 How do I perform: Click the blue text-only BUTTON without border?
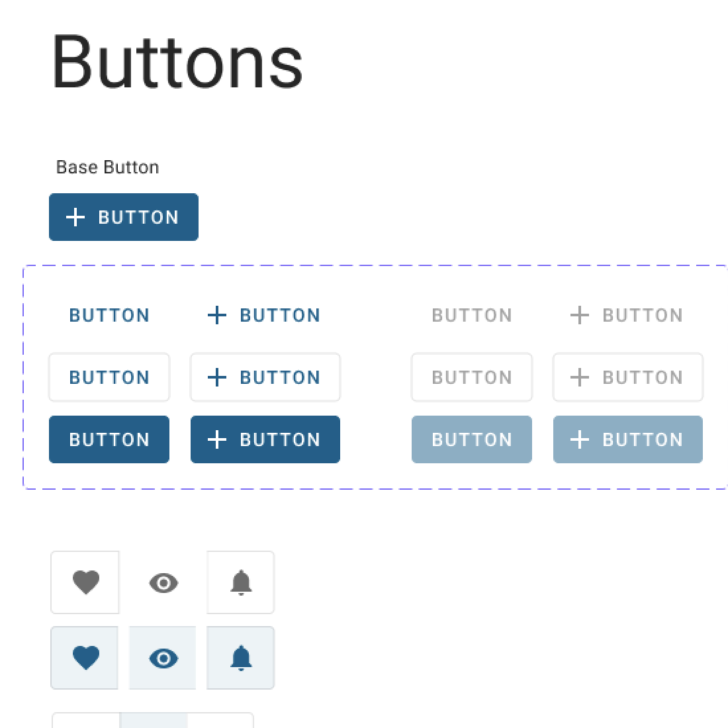(x=109, y=315)
